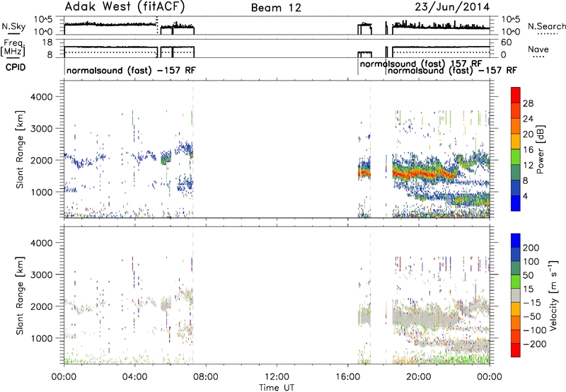Select the 'Time UT' axis title
Screen dimensions: 566x392
(277, 388)
